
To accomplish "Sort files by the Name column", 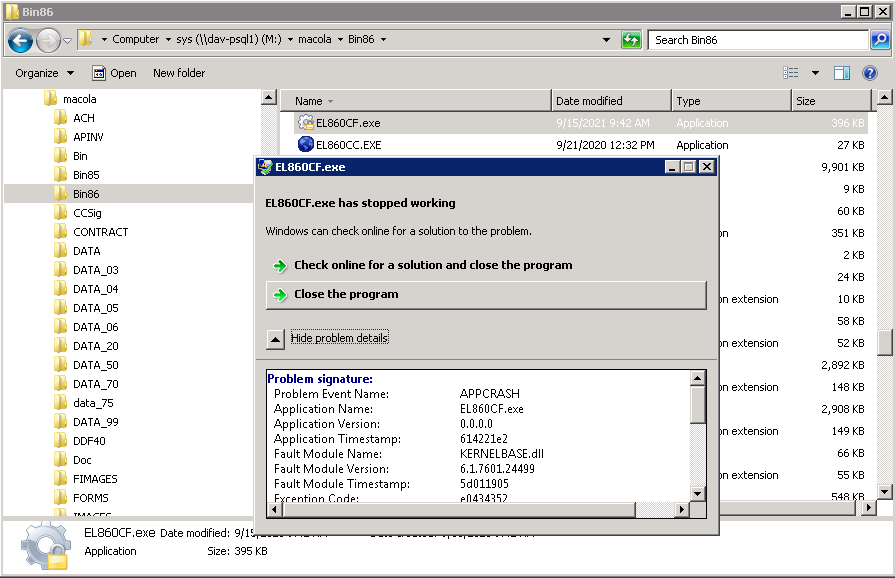I will 416,101.
